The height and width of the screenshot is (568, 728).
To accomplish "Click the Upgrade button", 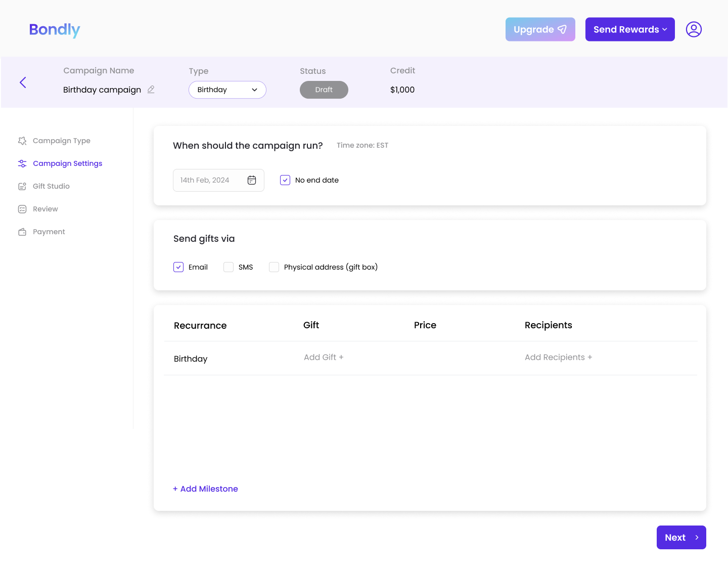I will tap(540, 29).
